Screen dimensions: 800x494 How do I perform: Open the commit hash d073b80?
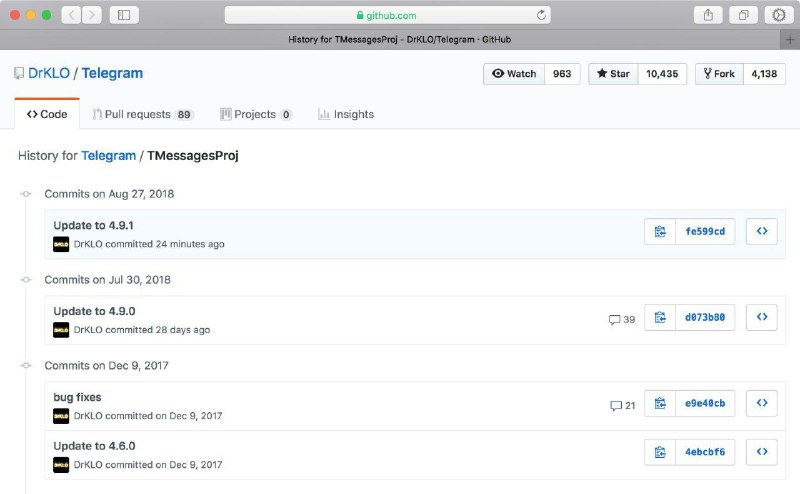coord(705,317)
